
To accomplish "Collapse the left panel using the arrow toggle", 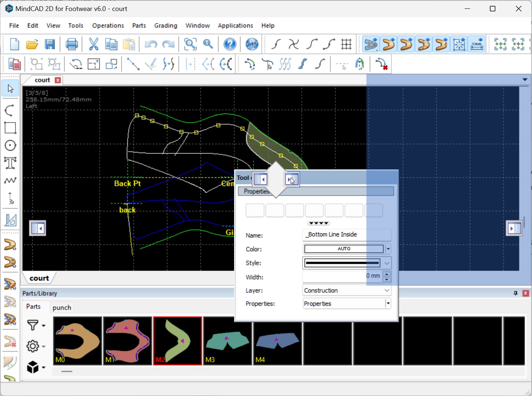I will coord(37,228).
